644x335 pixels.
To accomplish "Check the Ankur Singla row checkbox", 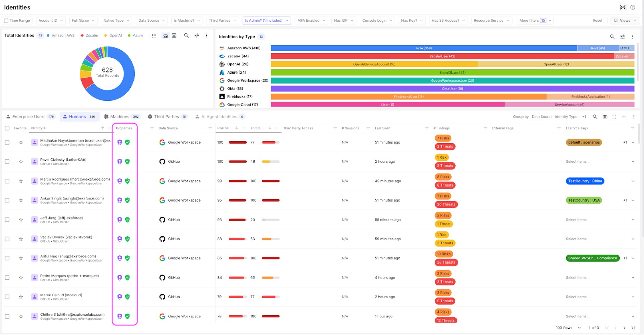I will coord(7,200).
